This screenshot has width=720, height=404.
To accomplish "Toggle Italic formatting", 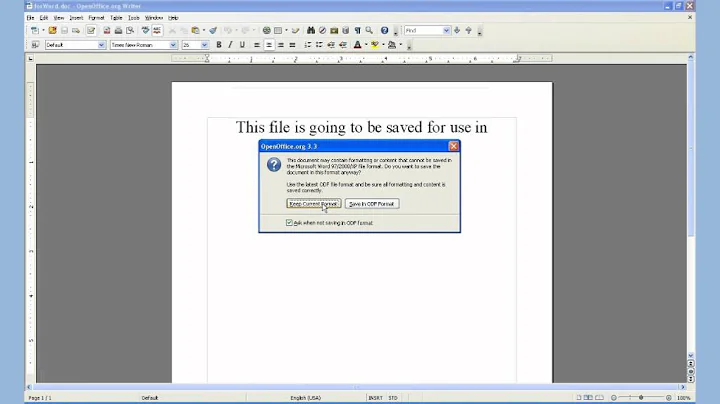I will click(231, 45).
